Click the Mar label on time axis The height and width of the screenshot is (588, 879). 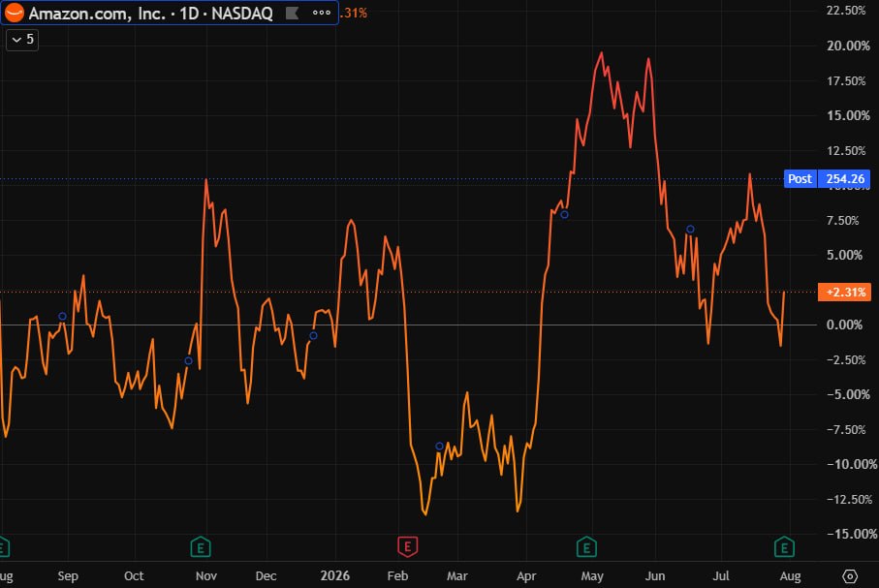[456, 576]
